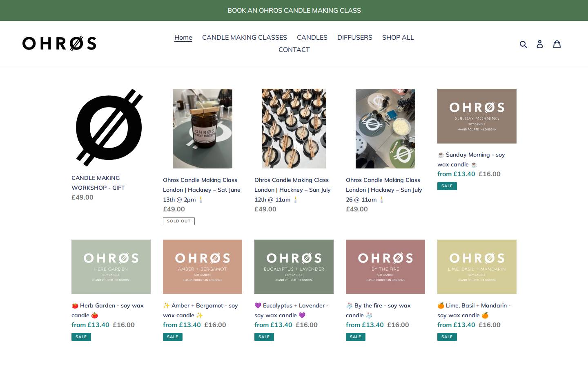Click the CANDLE MAKING WORKSHOP - GIFT title

98,183
